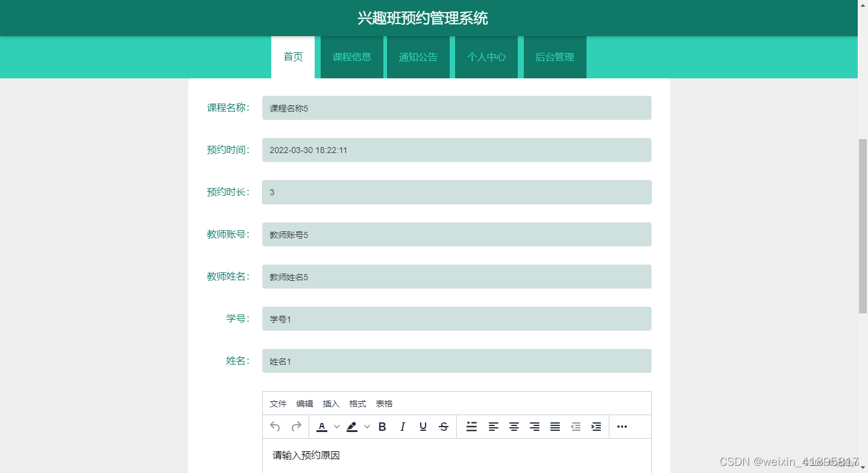Open the text color dropdown arrow
Image resolution: width=868 pixels, height=473 pixels.
[x=337, y=427]
